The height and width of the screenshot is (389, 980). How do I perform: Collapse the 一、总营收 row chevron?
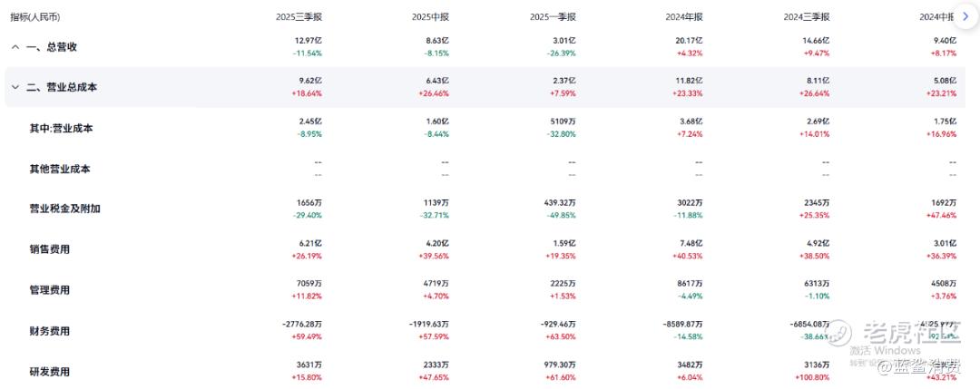coord(15,46)
